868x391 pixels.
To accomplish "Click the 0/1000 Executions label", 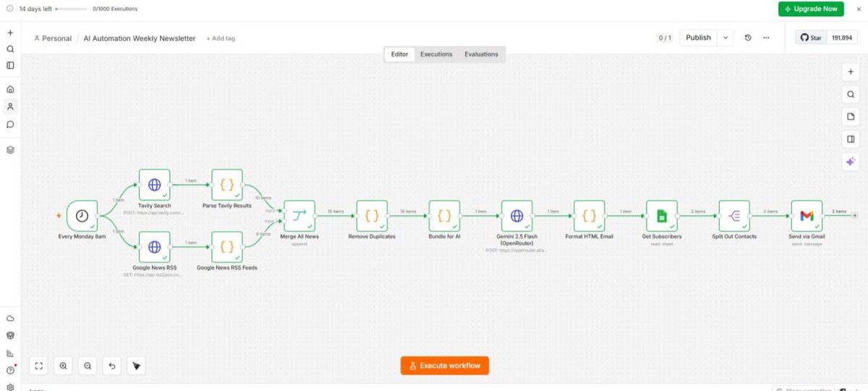I will (x=115, y=9).
